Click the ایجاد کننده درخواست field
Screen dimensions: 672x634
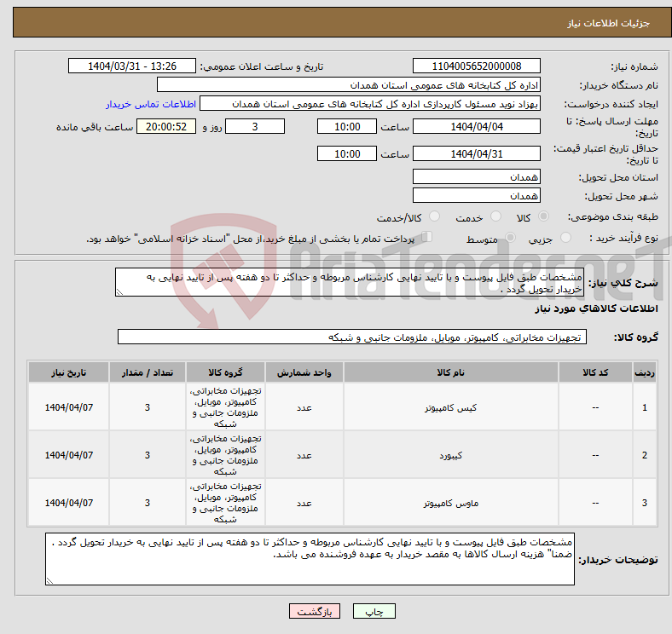pos(370,104)
